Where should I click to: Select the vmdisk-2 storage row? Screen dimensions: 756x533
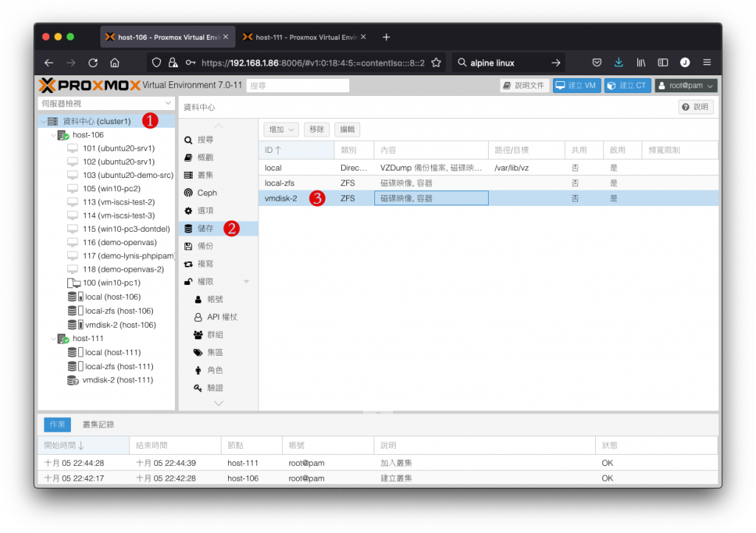(x=488, y=198)
